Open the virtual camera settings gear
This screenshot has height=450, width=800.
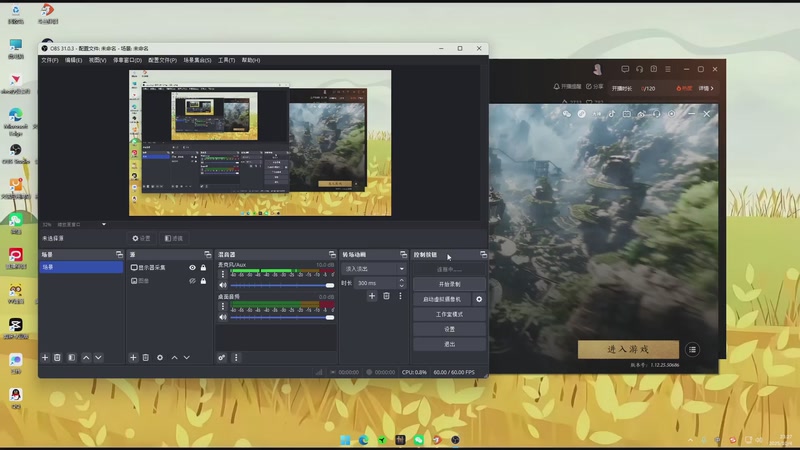pyautogui.click(x=479, y=299)
